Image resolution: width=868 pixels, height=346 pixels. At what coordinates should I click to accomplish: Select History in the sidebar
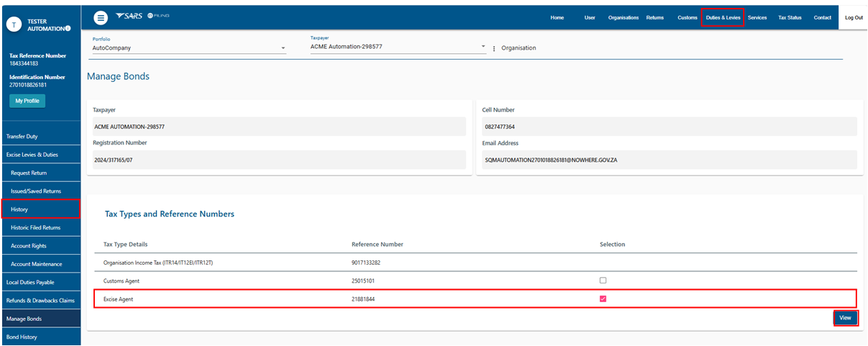point(19,209)
